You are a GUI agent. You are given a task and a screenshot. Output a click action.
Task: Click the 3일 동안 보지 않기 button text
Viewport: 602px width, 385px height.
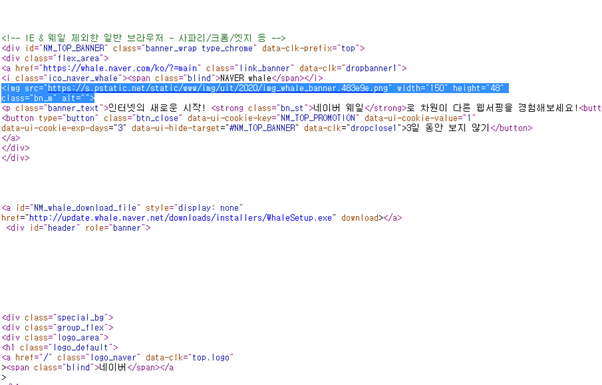[448, 128]
